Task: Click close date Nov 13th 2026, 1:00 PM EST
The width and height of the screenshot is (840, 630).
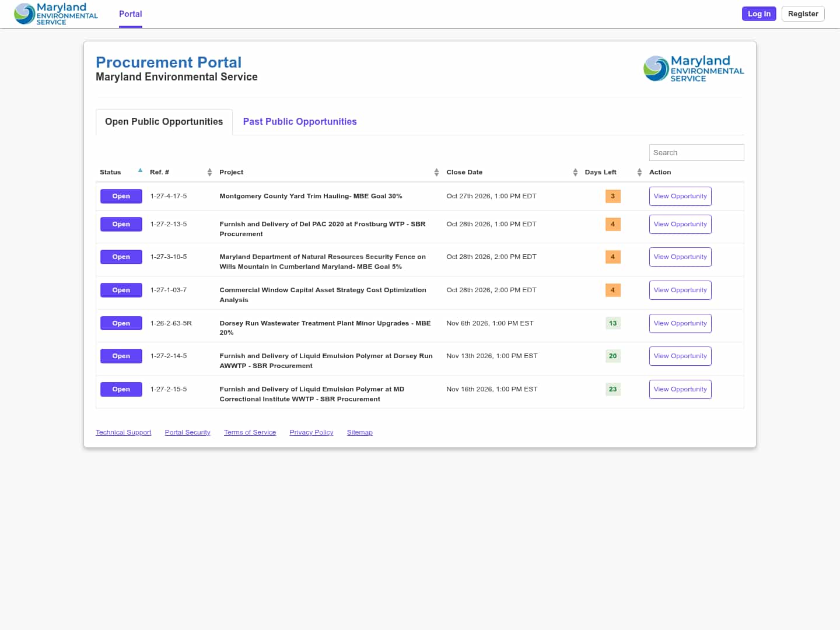Action: [492, 356]
